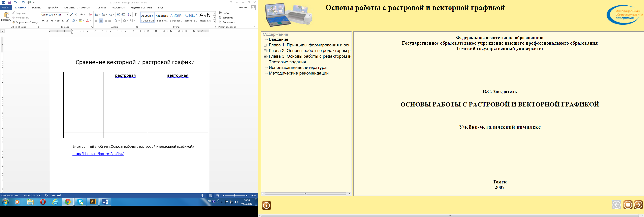Click the text effects (outlined A) icon
The height and width of the screenshot is (217, 644).
tap(74, 21)
